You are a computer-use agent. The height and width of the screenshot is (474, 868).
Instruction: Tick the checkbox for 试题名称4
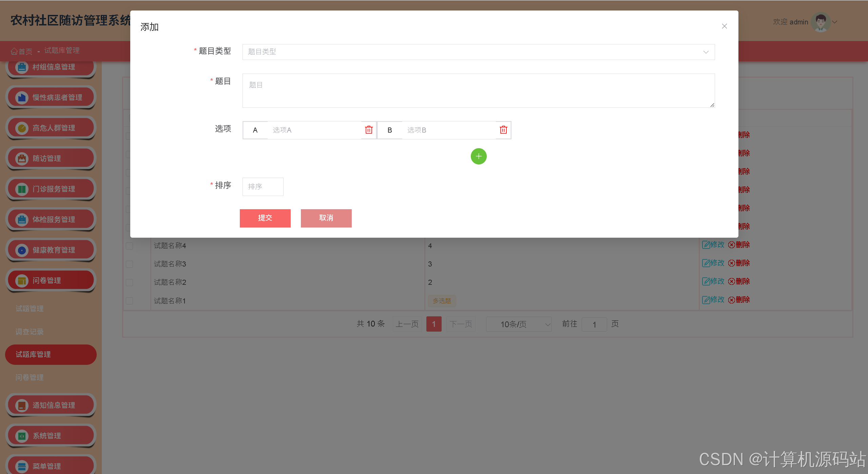click(129, 246)
